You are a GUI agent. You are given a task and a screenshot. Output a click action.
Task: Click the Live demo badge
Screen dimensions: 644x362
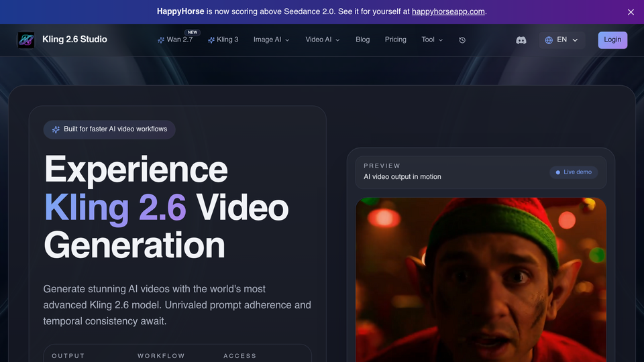[x=574, y=172]
